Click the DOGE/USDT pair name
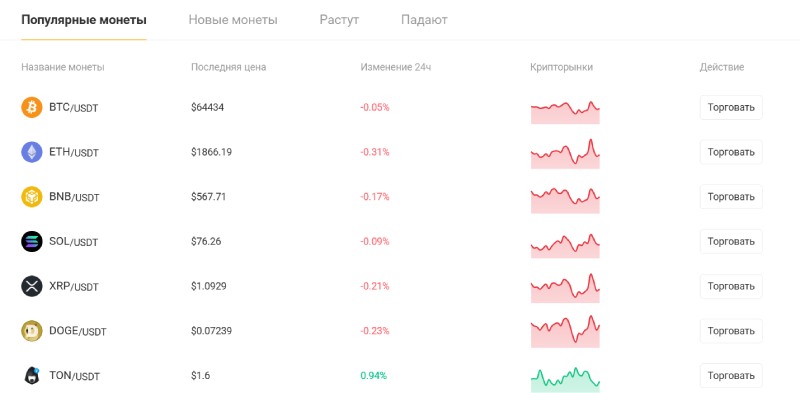This screenshot has width=800, height=393. (x=78, y=331)
